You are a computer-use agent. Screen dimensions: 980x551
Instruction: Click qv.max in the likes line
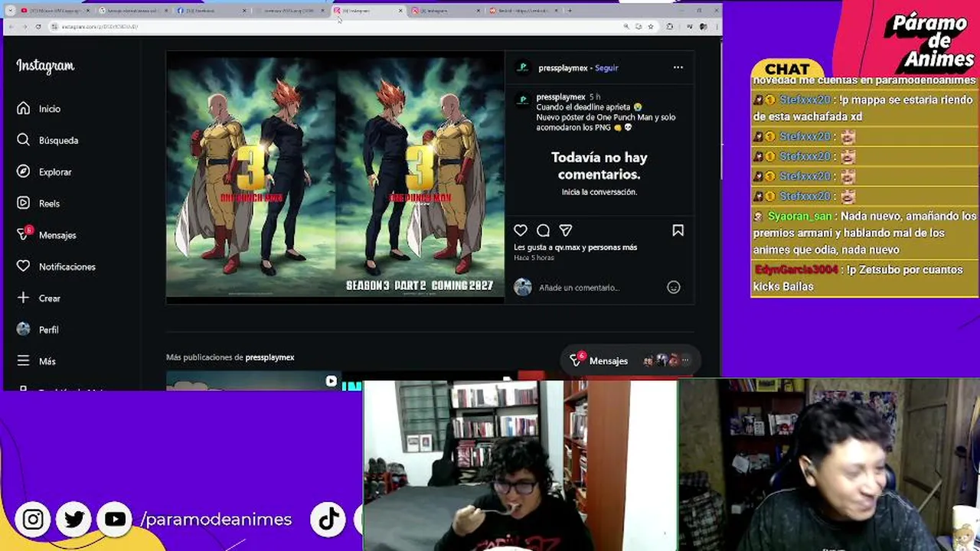point(568,247)
